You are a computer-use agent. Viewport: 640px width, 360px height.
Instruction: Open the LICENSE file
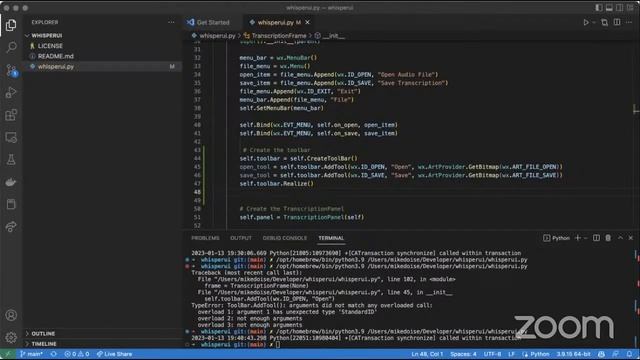click(50, 46)
